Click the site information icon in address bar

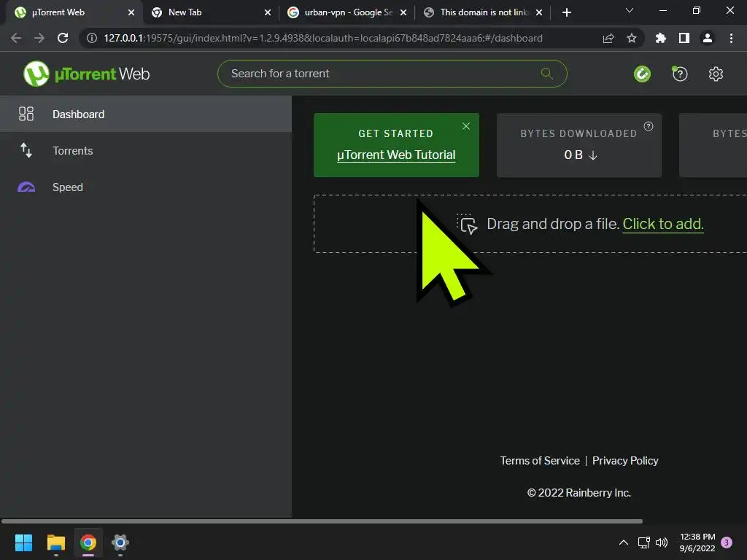(92, 38)
